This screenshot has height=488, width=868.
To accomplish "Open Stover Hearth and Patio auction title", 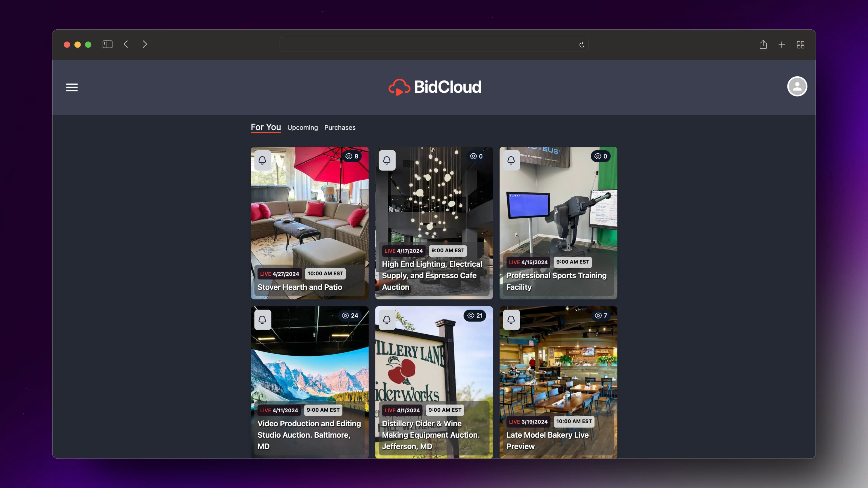I will pos(300,287).
